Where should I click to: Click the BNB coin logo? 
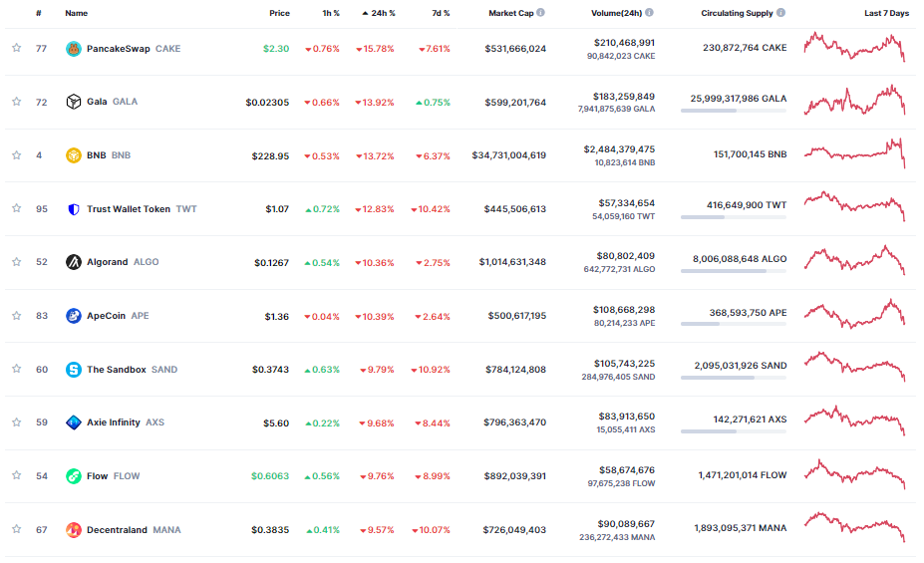click(73, 155)
